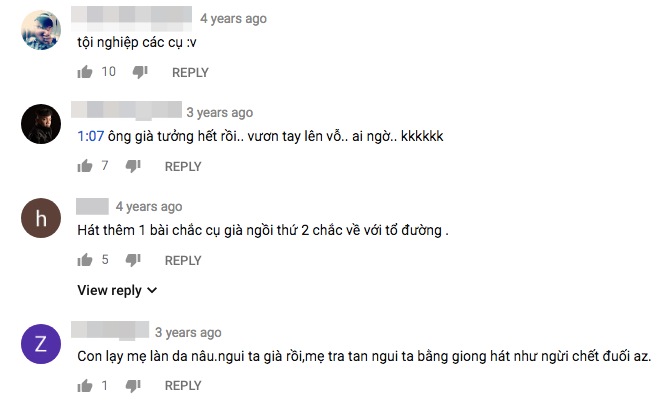Like the 'Hát thêm 1 bài' comment
Image resolution: width=665 pixels, height=404 pixels.
(x=85, y=260)
